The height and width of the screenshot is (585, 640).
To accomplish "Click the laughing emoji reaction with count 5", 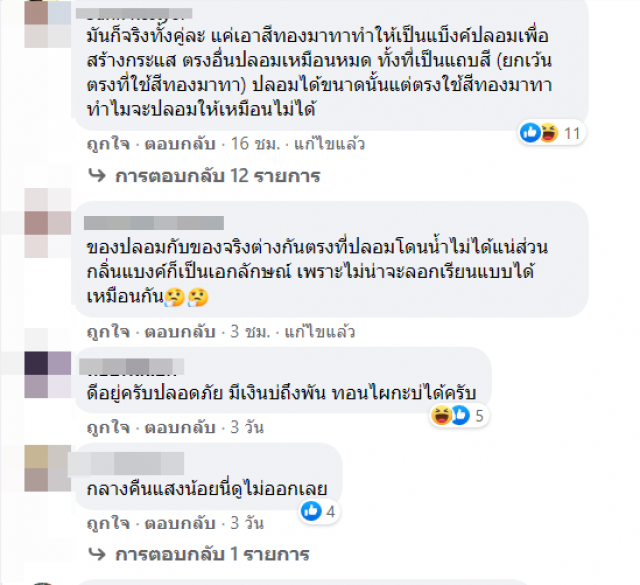I will (x=442, y=416).
